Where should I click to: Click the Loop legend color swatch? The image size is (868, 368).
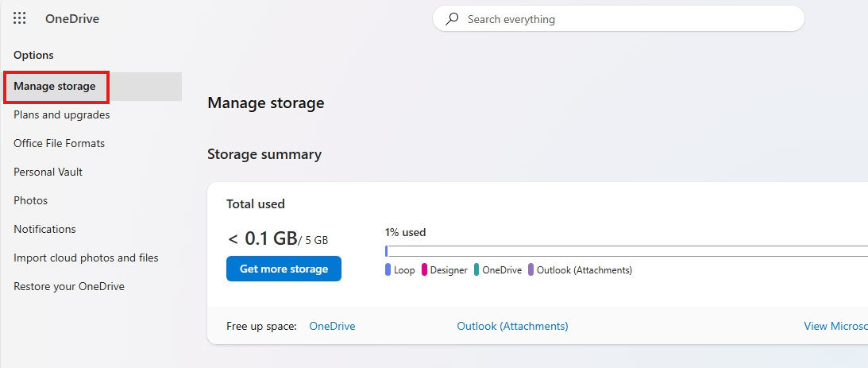click(x=388, y=269)
